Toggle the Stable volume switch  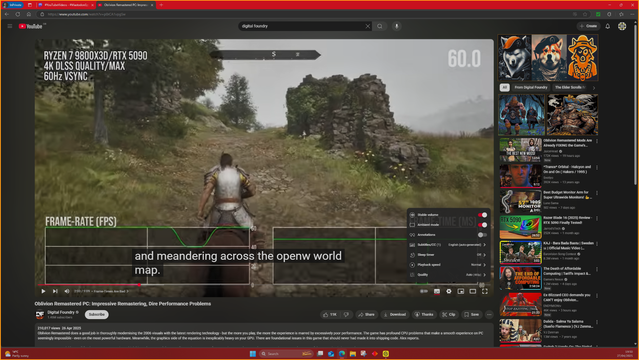[x=482, y=215]
